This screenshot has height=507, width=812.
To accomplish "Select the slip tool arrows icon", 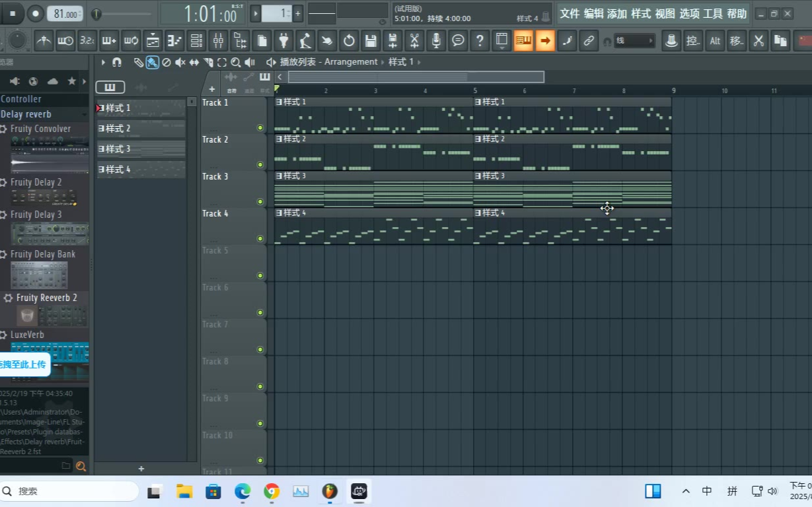I will (194, 62).
